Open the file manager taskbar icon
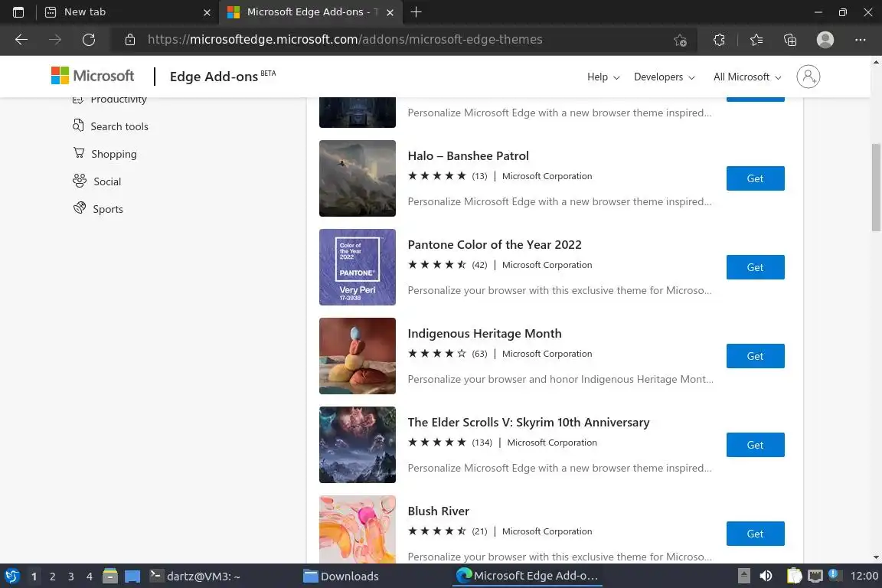Image resolution: width=882 pixels, height=588 pixels. (110, 577)
